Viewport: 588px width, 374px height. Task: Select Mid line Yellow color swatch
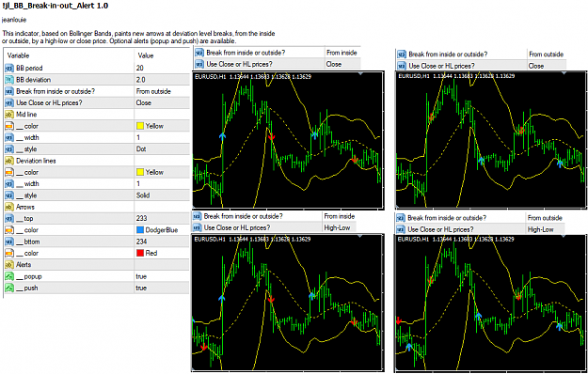(x=140, y=126)
